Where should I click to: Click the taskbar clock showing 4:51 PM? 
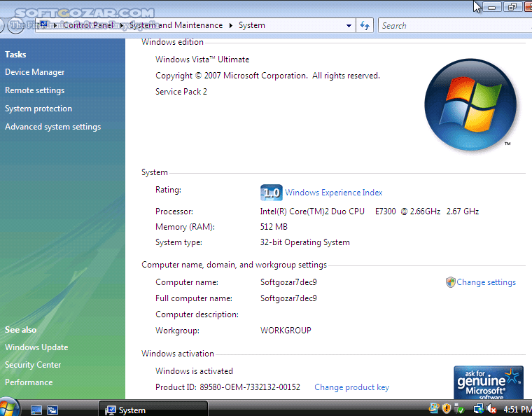[517, 410]
